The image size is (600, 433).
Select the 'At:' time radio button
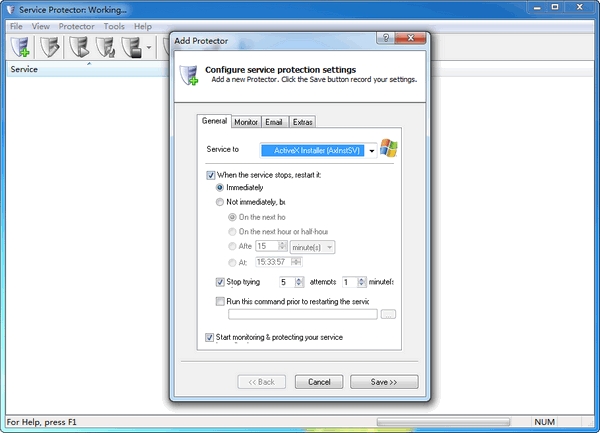tap(232, 262)
